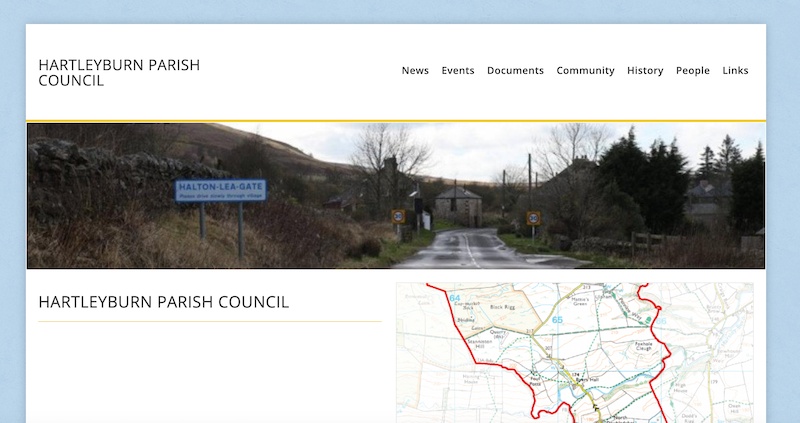Click the stone house at road's end
This screenshot has height=423, width=800.
coord(458,205)
